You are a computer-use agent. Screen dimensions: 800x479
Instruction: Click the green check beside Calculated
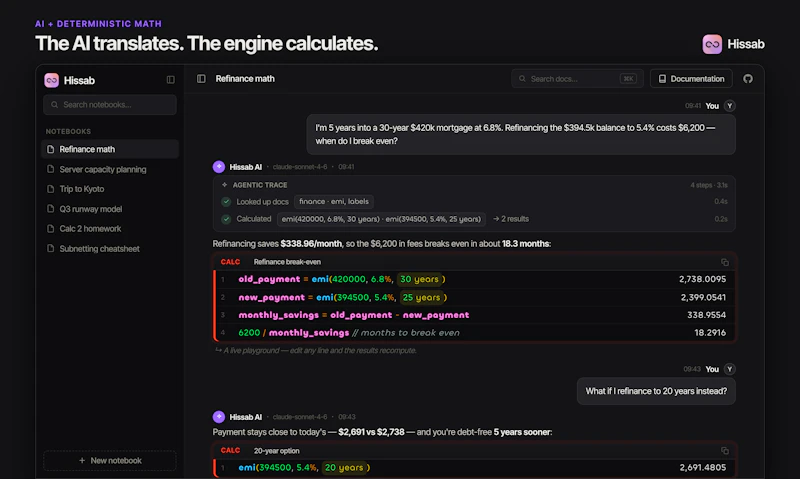pos(226,219)
